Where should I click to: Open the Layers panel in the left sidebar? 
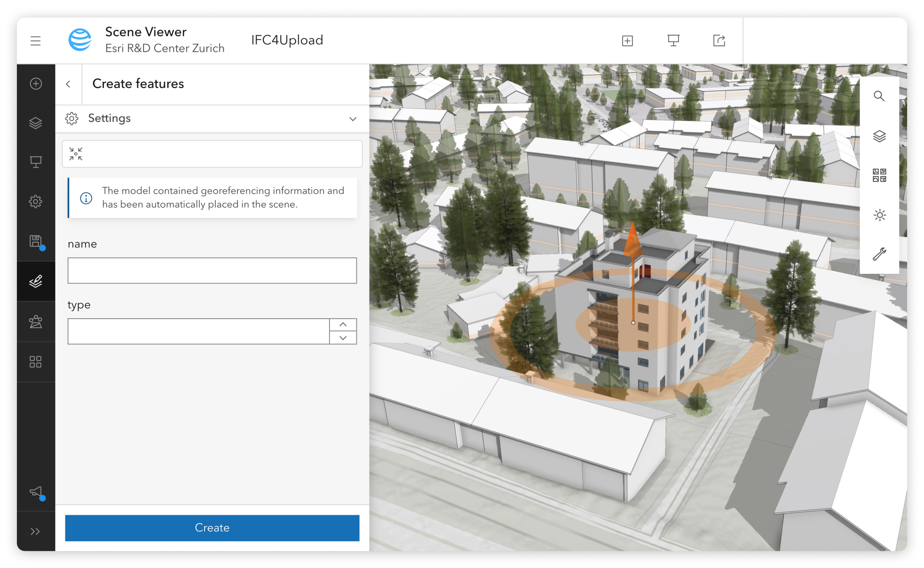click(x=36, y=122)
